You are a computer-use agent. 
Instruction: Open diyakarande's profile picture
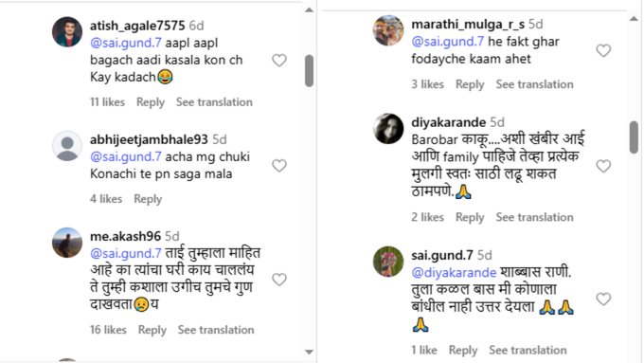[x=388, y=128]
